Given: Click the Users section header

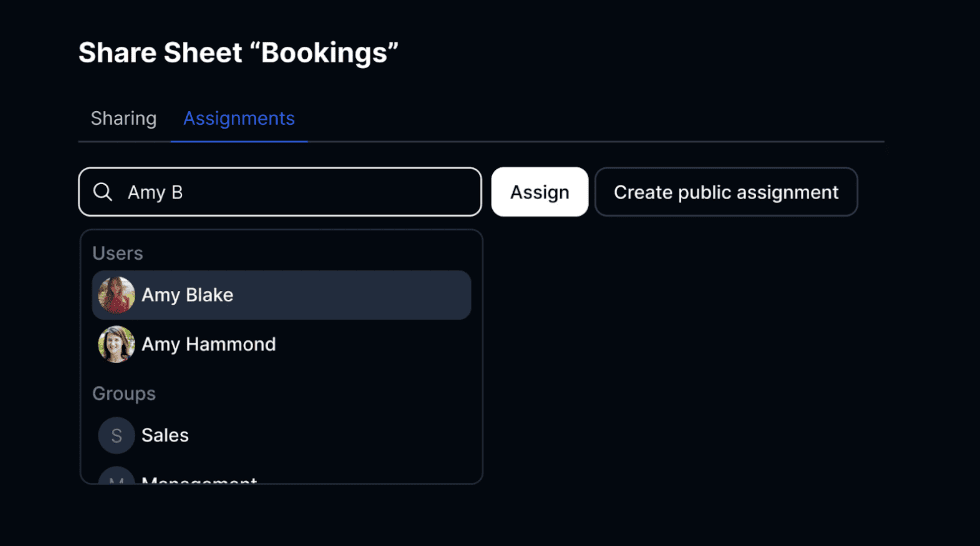Looking at the screenshot, I should click(x=117, y=253).
